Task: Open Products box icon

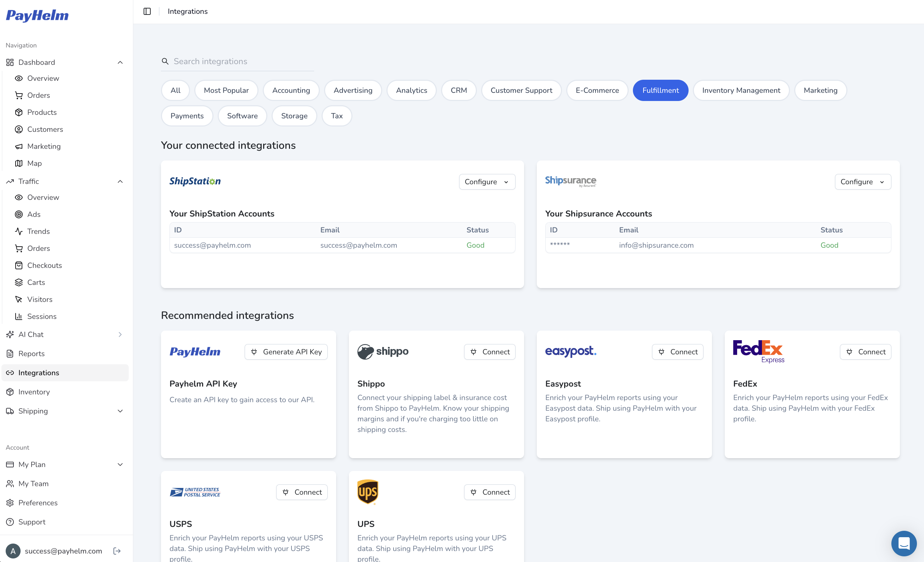Action: [19, 112]
